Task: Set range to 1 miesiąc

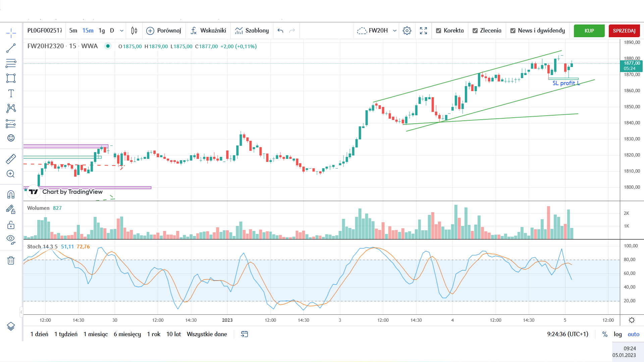Action: [96, 334]
